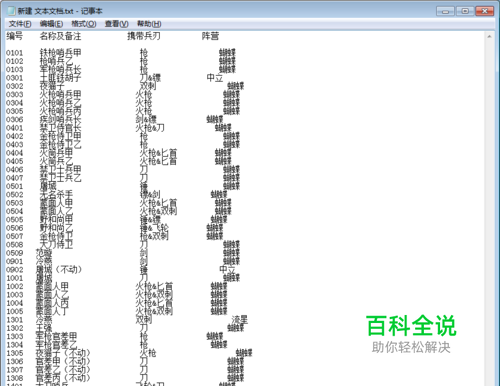Open the 帮助(H) menu
Screen dimensions: 500x386
149,24
